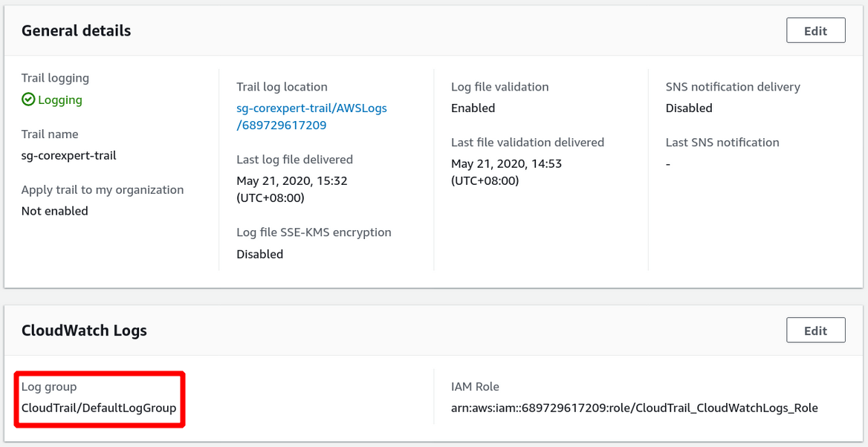Screen dimensions: 868x447
Task: Click the General details heading
Action: (x=76, y=31)
